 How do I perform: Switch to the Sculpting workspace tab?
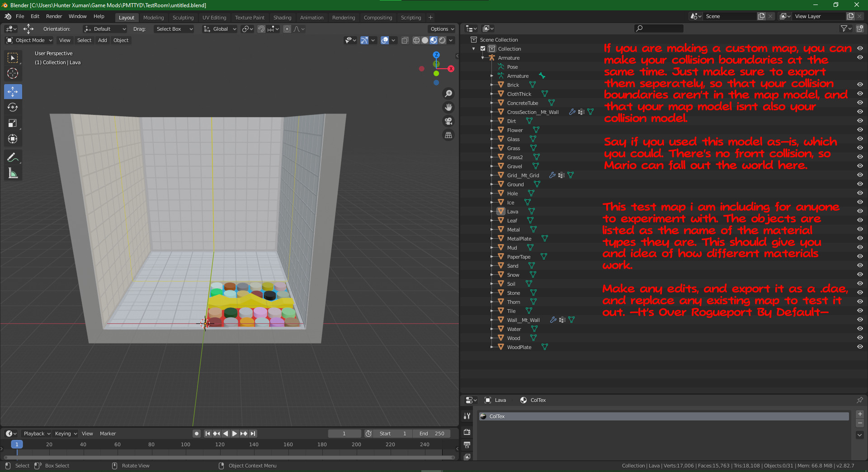[x=183, y=18]
